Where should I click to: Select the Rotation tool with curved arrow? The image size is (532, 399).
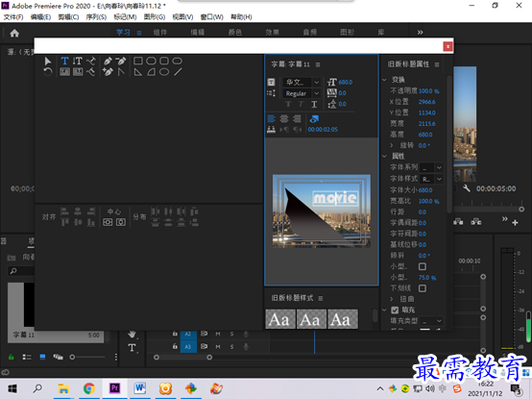point(48,72)
